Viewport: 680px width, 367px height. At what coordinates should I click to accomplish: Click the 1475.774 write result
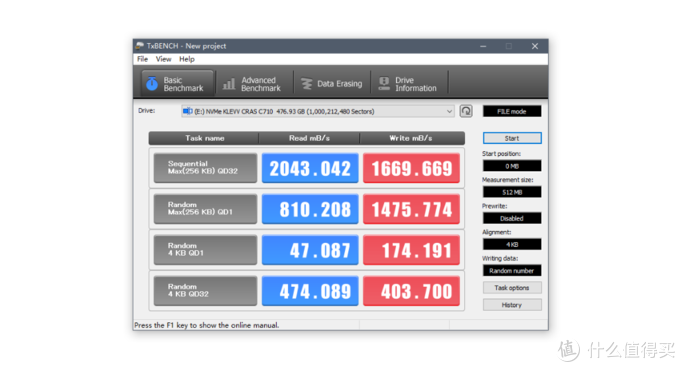point(411,209)
